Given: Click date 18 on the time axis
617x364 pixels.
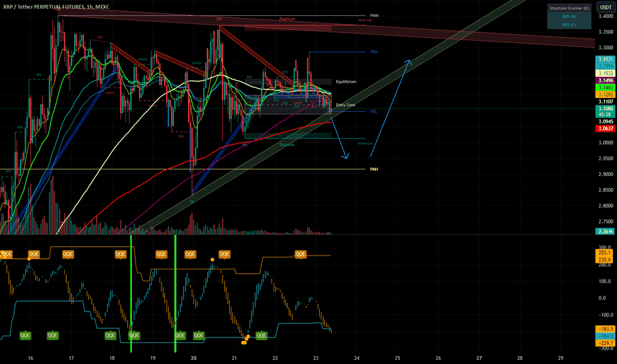Looking at the screenshot, I should tap(112, 358).
